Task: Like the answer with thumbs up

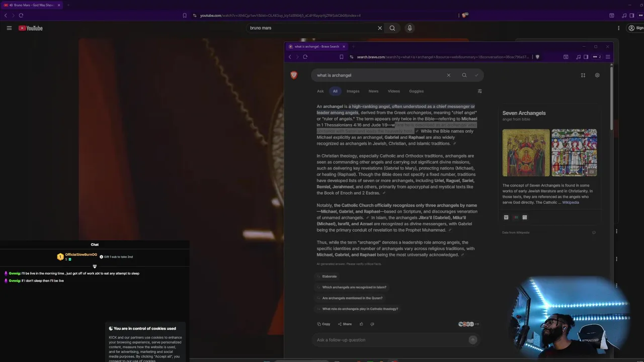Action: tap(361, 324)
